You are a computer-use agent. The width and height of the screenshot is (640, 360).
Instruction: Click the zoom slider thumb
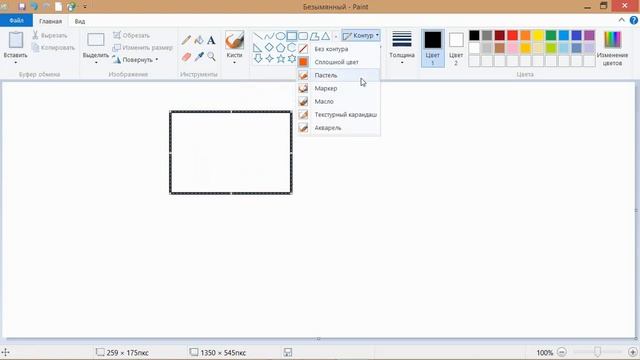pyautogui.click(x=598, y=351)
